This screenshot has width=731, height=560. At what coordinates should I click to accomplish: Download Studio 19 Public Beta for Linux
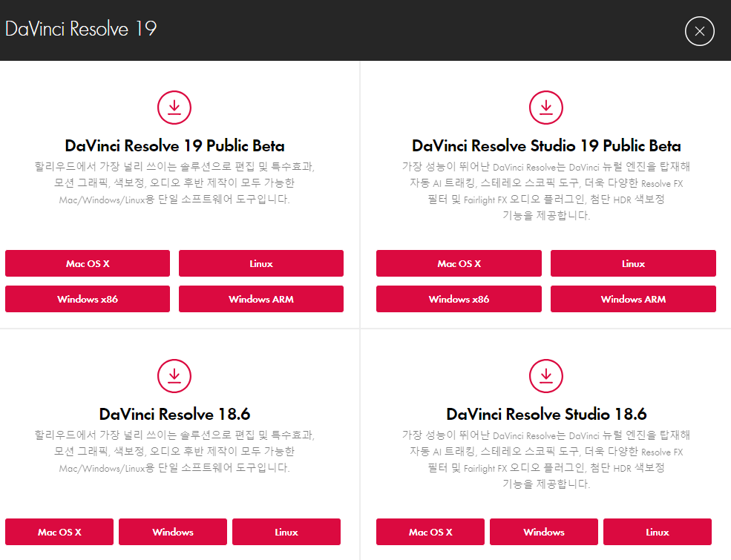[x=633, y=263]
